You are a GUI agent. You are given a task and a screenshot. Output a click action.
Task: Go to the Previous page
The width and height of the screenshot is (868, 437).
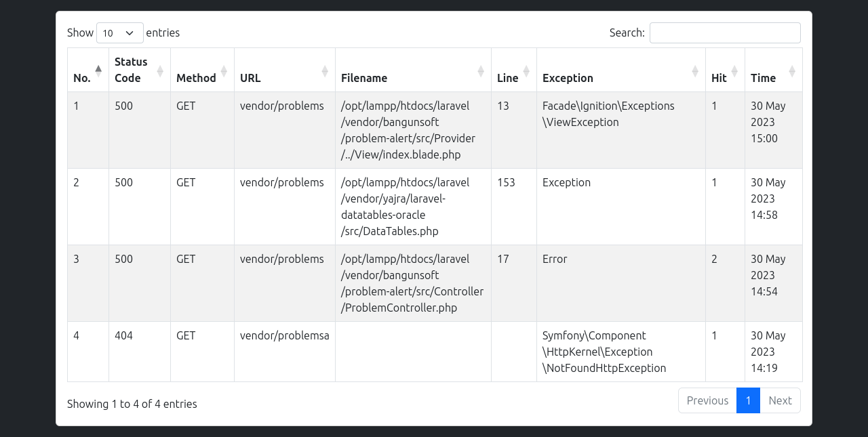707,400
